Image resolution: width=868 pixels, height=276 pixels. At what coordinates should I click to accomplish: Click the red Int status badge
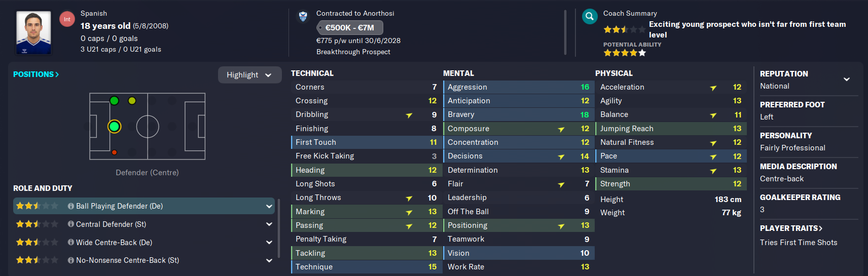coord(67,19)
